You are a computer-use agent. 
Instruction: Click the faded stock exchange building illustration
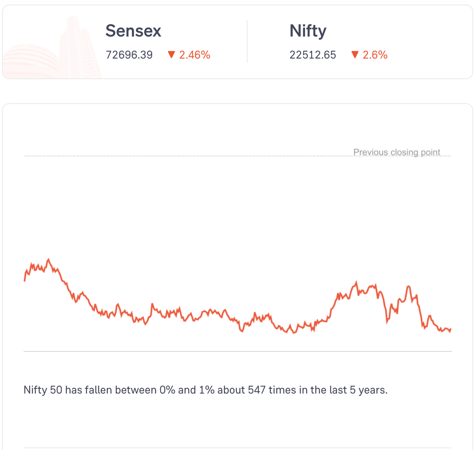coord(53,50)
